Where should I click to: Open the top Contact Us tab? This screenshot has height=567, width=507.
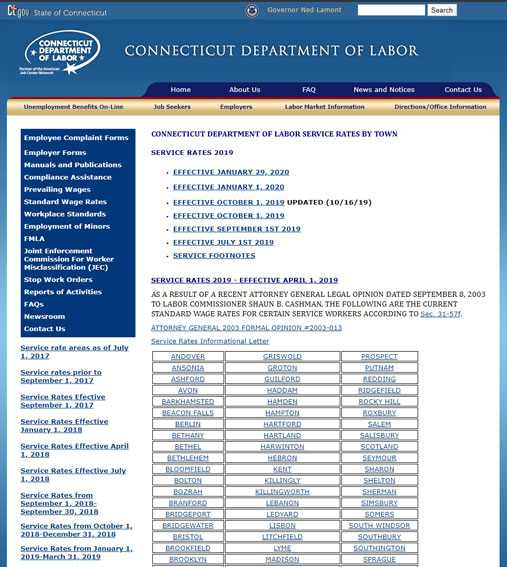(463, 90)
